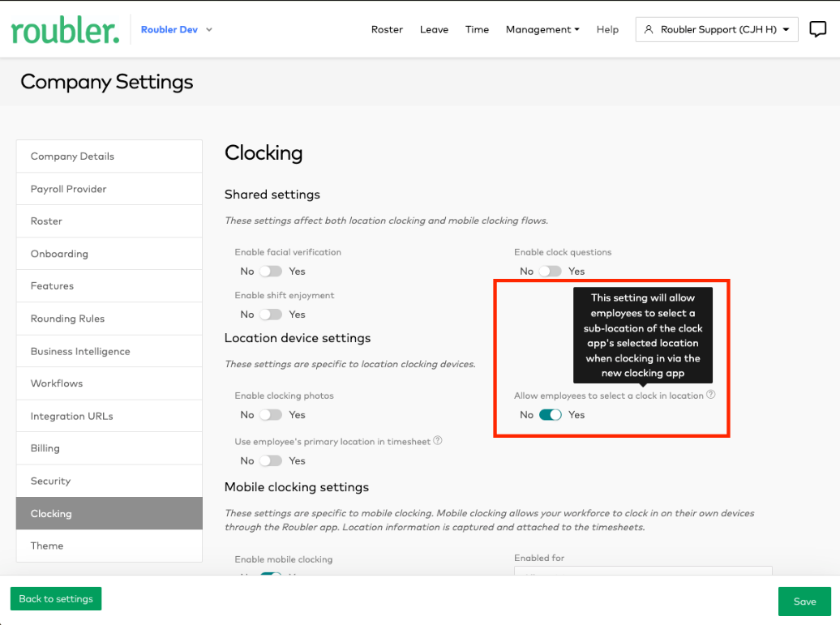Viewport: 840px width, 625px height.
Task: Open Roubler Support (CJH H) account dropdown
Action: pyautogui.click(x=717, y=29)
